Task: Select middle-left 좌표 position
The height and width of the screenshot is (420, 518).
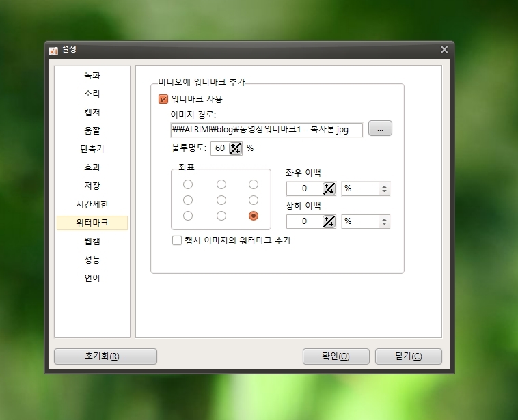Action: tap(188, 200)
